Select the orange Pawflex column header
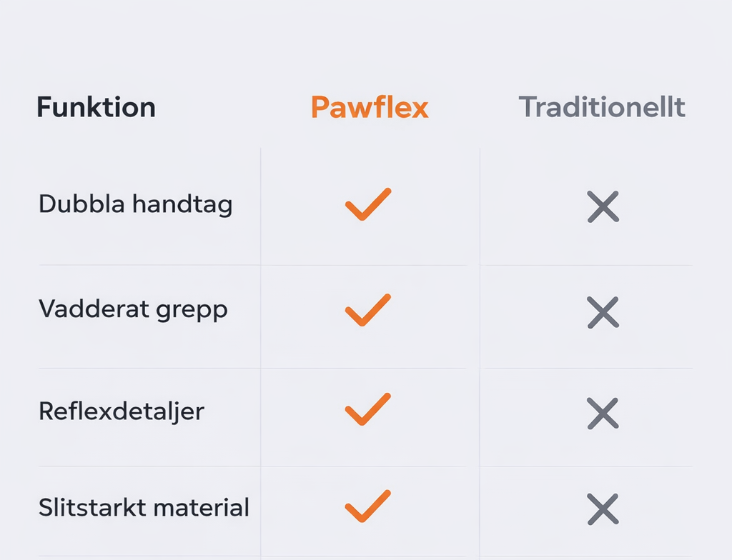 pos(370,107)
